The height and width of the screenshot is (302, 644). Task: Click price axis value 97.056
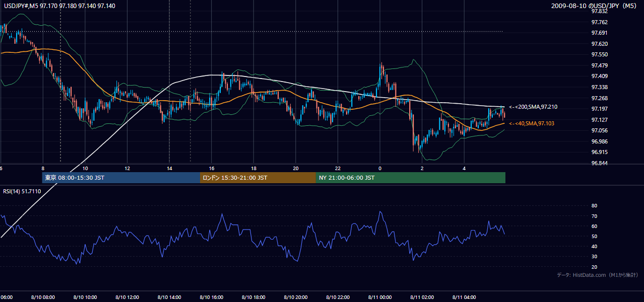[600, 130]
